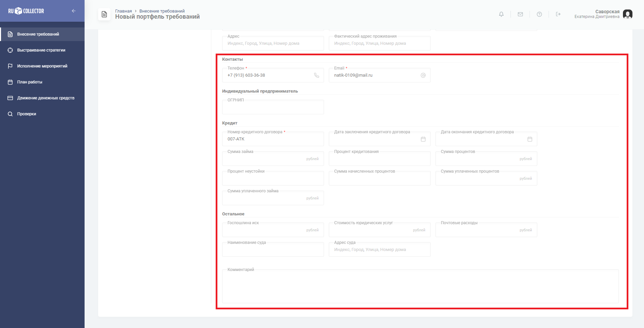The height and width of the screenshot is (328, 644).
Task: Click Сумма уплаченного займа field
Action: [273, 198]
